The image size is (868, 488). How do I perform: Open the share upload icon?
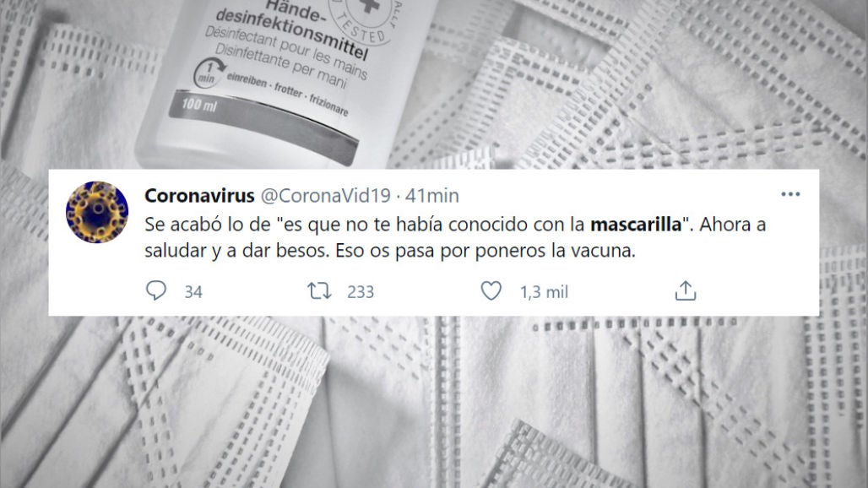[686, 290]
